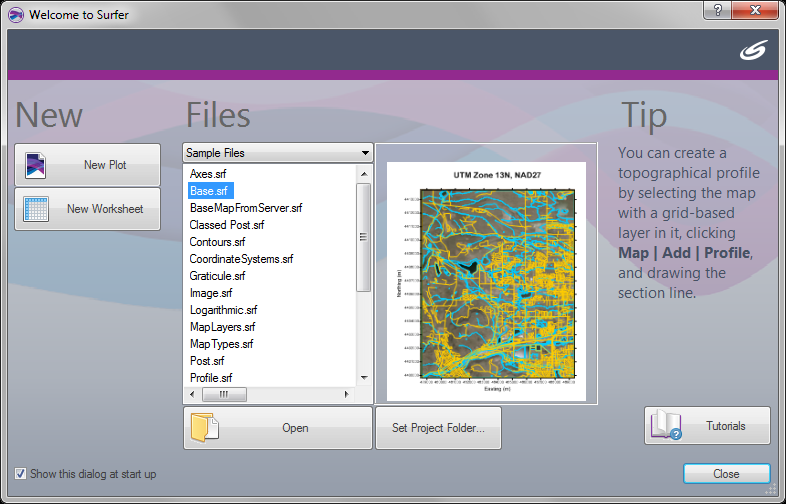The height and width of the screenshot is (504, 786).
Task: Click the Surfer app icon in title bar
Action: (x=16, y=15)
